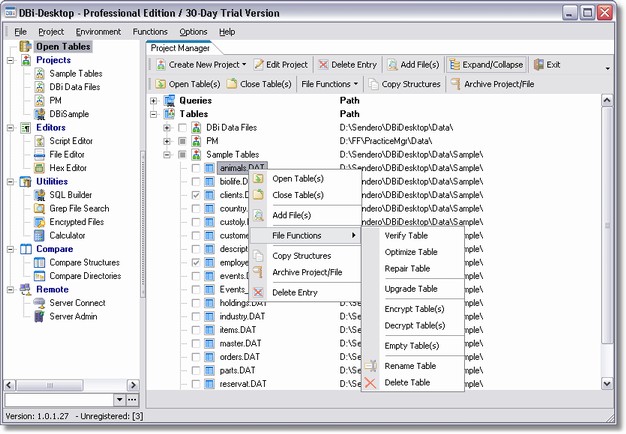The image size is (626, 434).
Task: Click the Utilities section icon
Action: 26,182
